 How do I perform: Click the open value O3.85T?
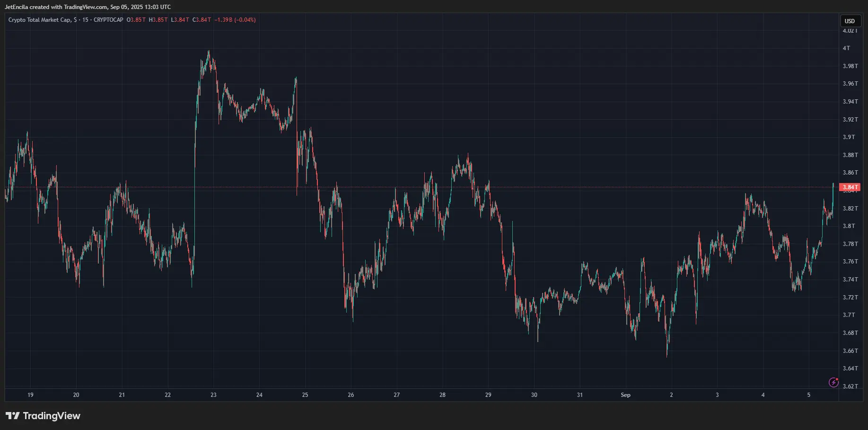pyautogui.click(x=136, y=20)
